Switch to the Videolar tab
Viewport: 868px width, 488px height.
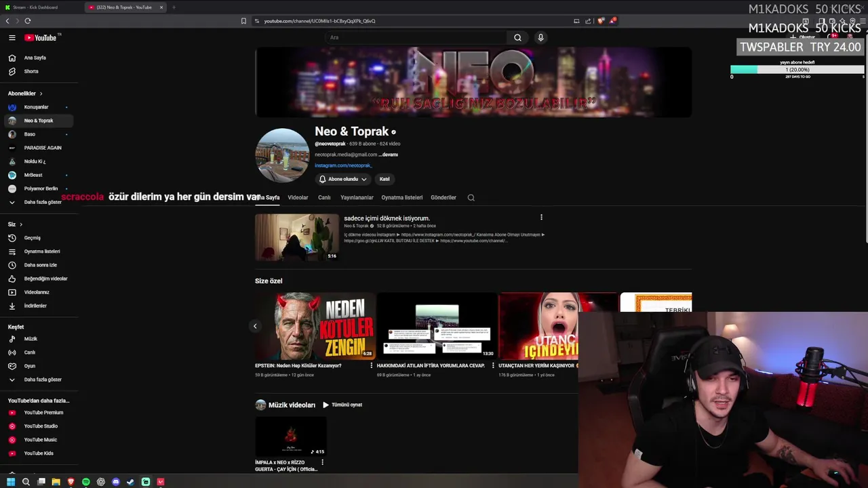(x=298, y=198)
